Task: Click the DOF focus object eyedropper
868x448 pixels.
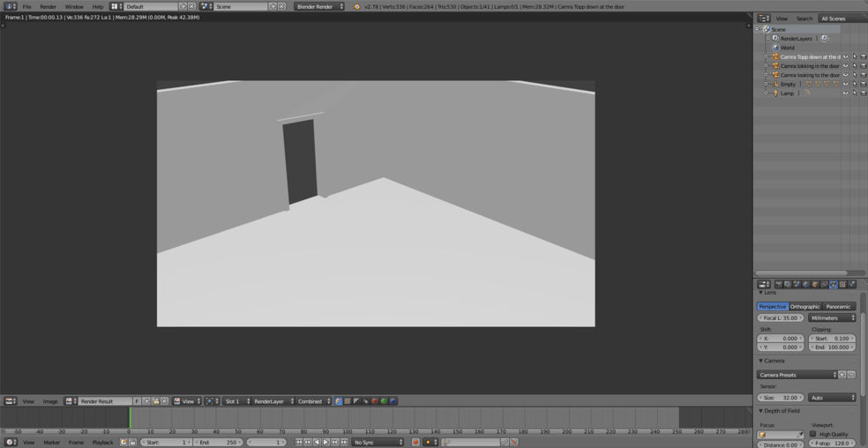Action: [x=800, y=434]
